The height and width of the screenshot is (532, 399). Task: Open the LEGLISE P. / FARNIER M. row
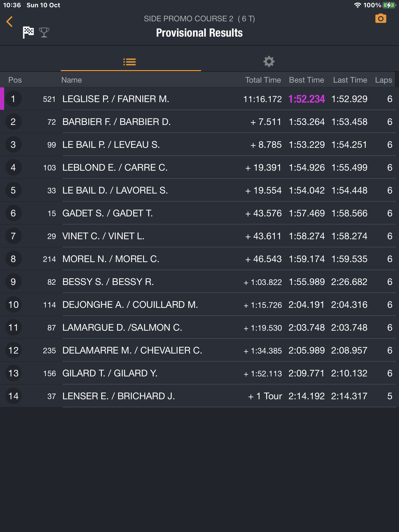click(199, 99)
